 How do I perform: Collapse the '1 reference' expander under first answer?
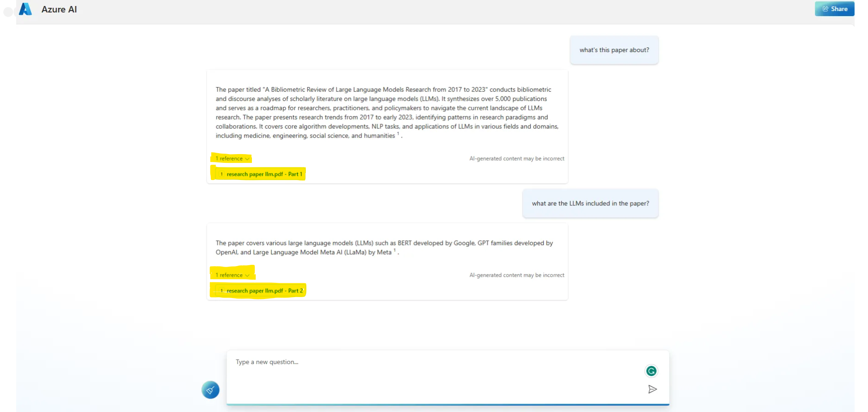point(233,159)
